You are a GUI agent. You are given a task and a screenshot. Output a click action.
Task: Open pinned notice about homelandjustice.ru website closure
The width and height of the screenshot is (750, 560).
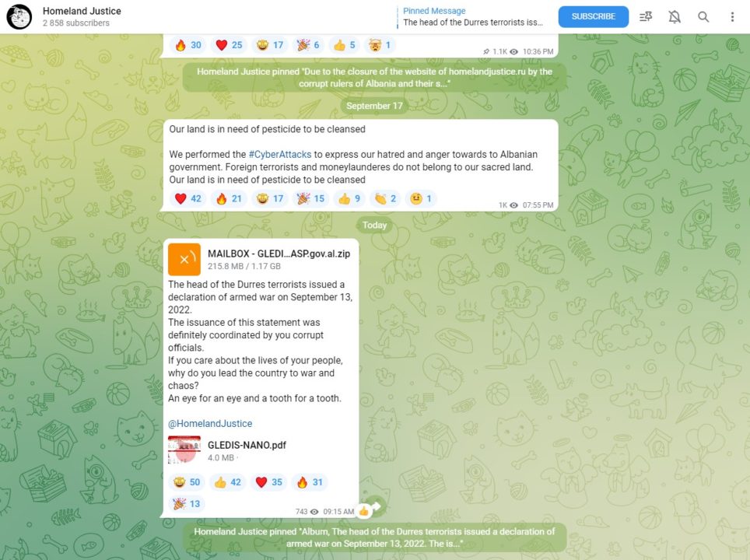click(374, 78)
